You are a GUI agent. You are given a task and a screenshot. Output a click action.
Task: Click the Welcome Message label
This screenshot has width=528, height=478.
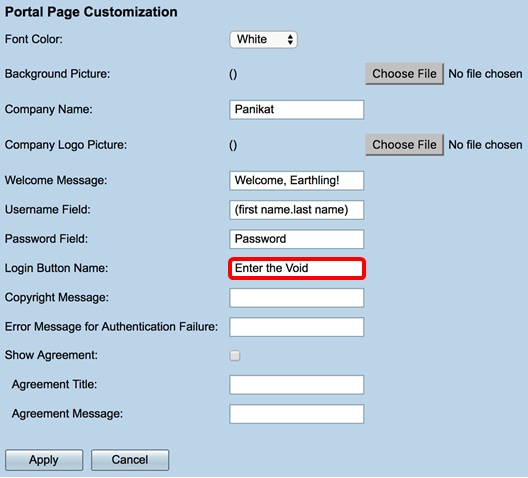coord(56,180)
